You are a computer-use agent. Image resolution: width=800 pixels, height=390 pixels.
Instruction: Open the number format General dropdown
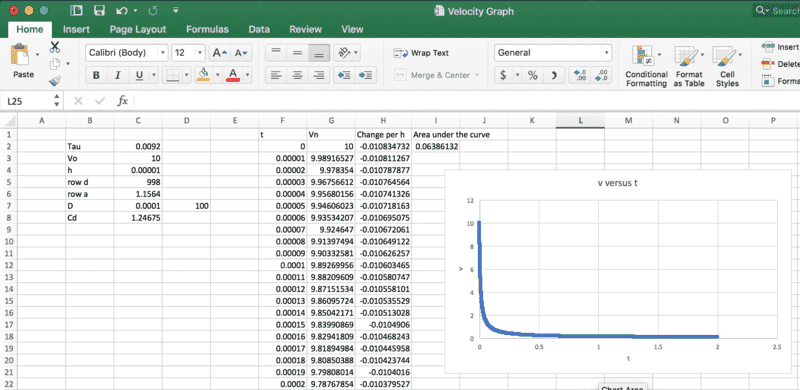coord(606,53)
